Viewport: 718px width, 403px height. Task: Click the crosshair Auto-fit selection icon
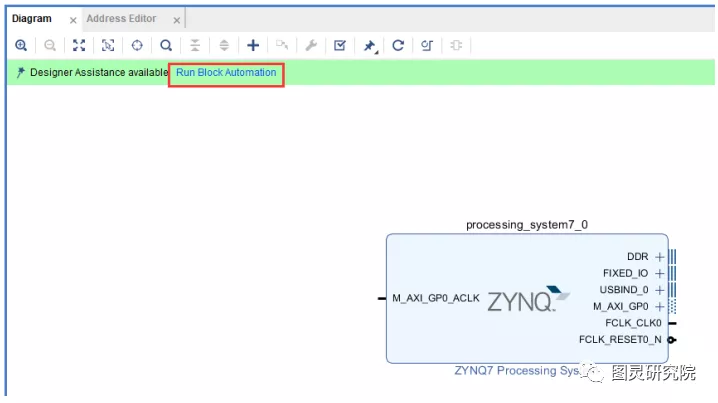coord(137,45)
